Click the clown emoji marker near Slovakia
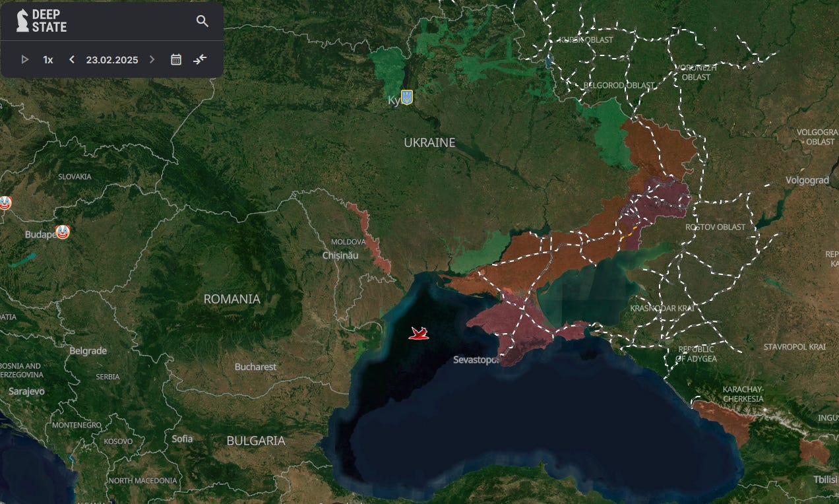 4,203
